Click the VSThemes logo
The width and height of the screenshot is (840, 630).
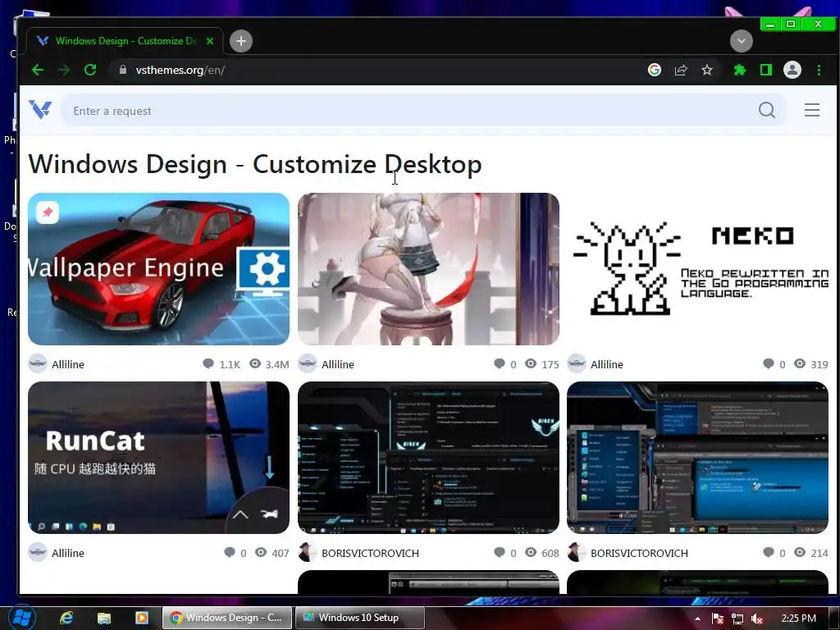40,110
